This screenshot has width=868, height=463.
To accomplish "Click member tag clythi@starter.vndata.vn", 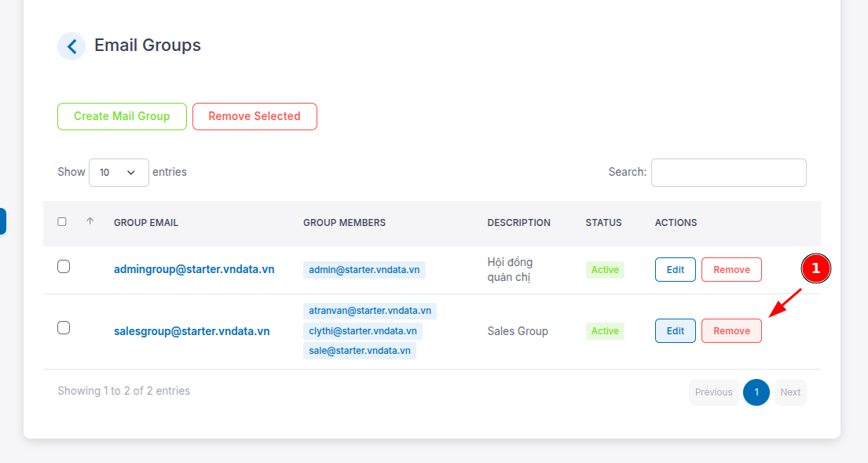I will coord(363,331).
